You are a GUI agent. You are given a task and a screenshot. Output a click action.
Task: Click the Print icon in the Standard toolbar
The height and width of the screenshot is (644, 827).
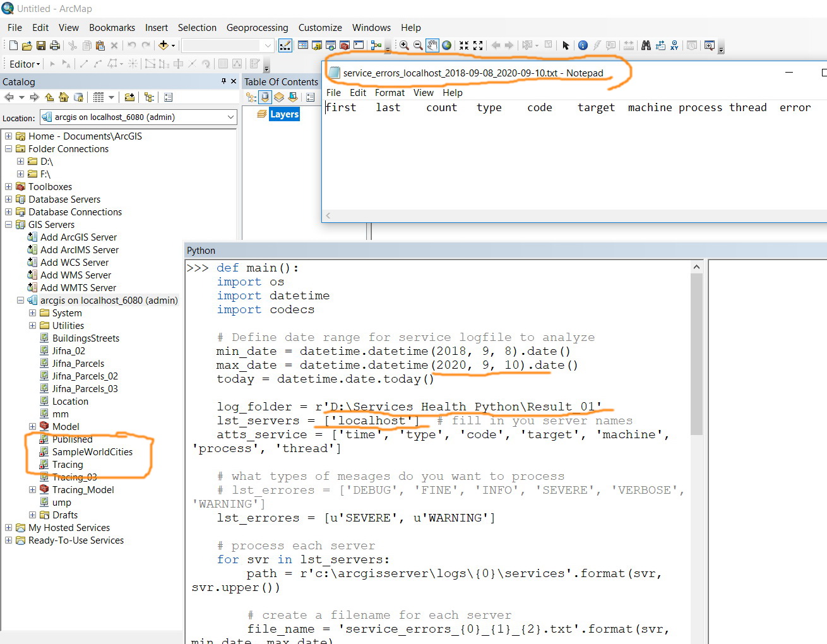pyautogui.click(x=55, y=45)
